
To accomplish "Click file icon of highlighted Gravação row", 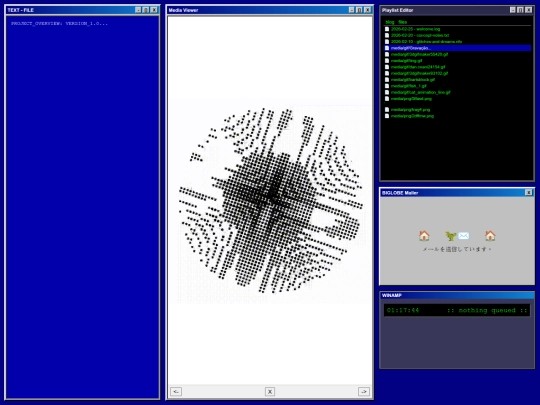I will click(x=387, y=48).
